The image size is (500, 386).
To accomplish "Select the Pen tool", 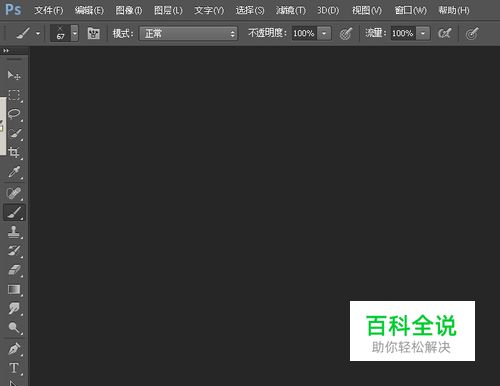I will pos(14,349).
